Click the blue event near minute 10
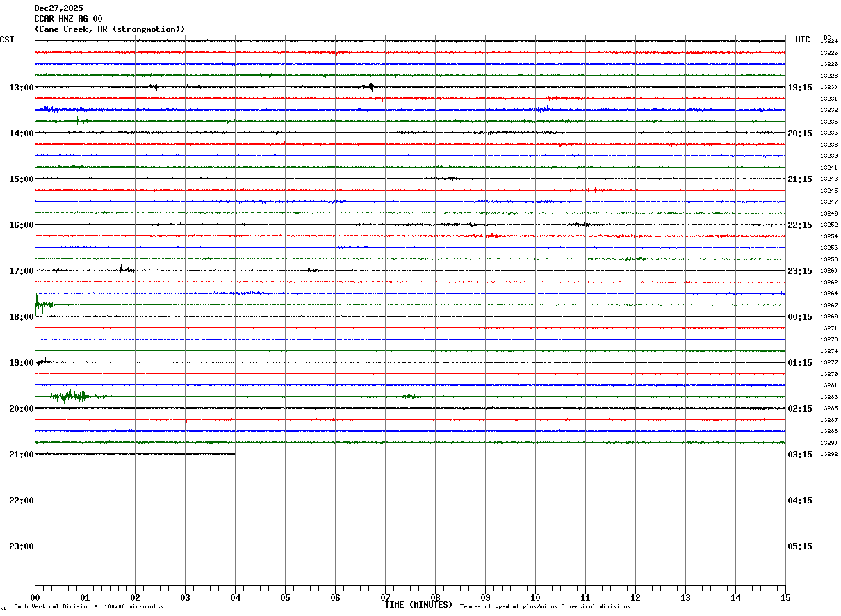Image resolution: width=841 pixels, height=616 pixels. 543,109
